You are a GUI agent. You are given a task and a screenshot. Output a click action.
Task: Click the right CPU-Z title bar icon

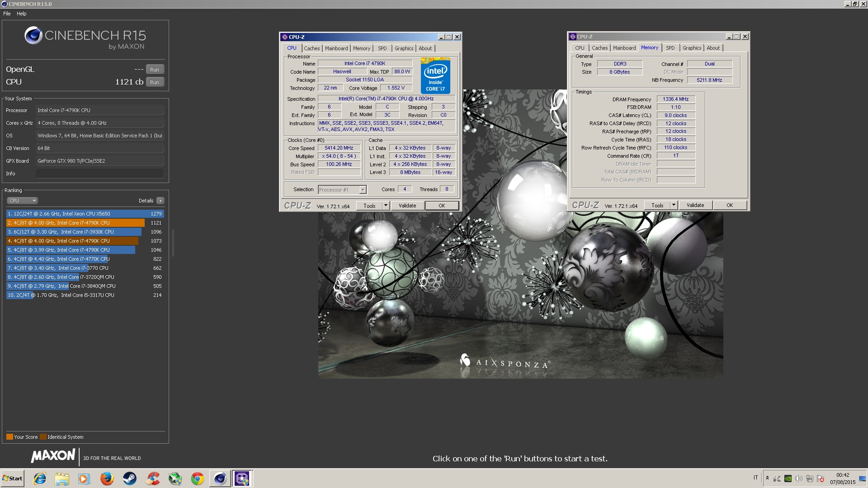click(573, 37)
